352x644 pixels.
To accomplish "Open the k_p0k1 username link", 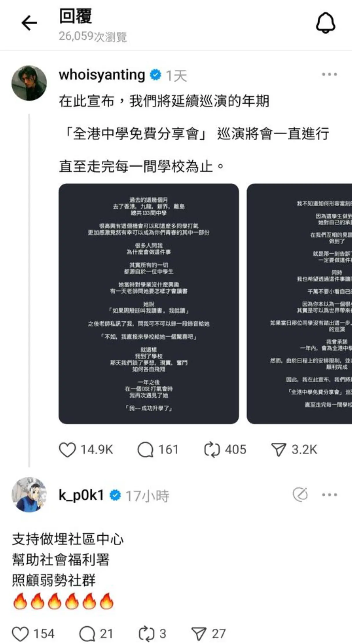I will [x=81, y=495].
